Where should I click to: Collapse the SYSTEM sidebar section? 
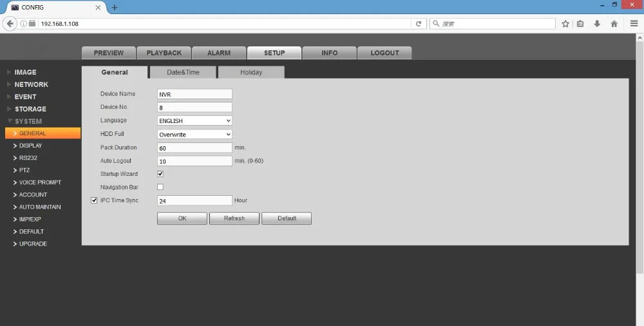click(x=28, y=121)
